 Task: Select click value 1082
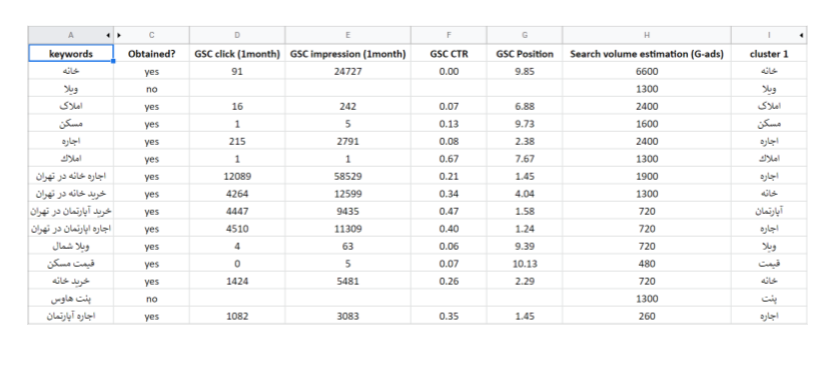point(237,316)
